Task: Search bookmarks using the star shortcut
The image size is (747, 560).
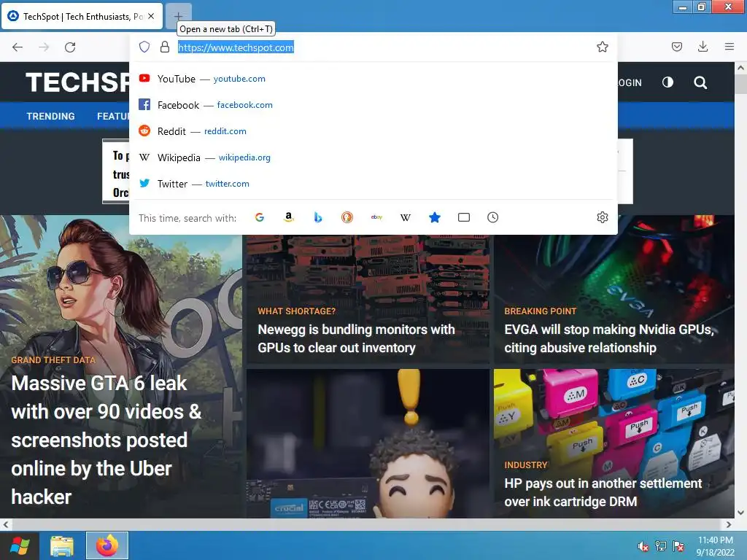Action: click(x=435, y=217)
